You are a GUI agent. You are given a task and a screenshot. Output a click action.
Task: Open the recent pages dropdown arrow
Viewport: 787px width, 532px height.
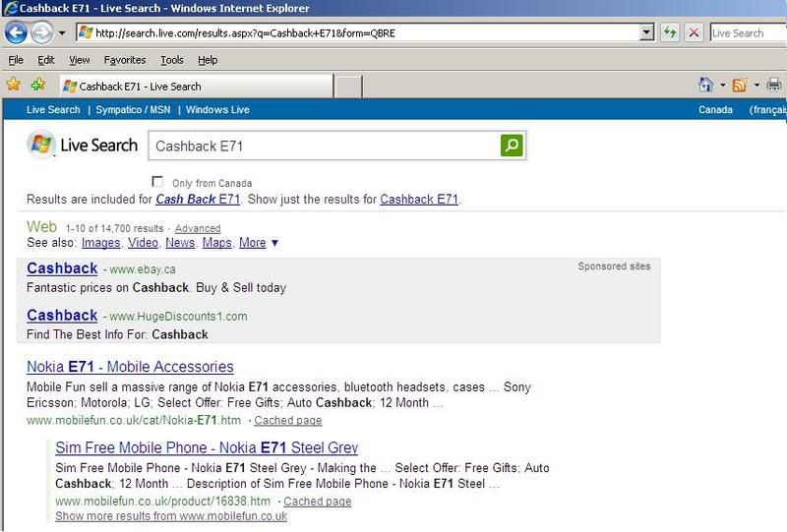(62, 33)
